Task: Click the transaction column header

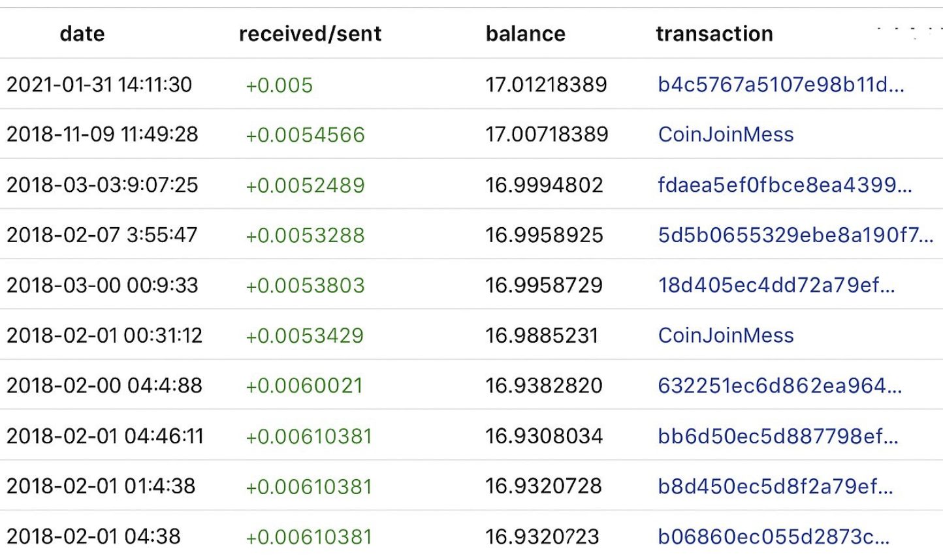Action: click(714, 34)
